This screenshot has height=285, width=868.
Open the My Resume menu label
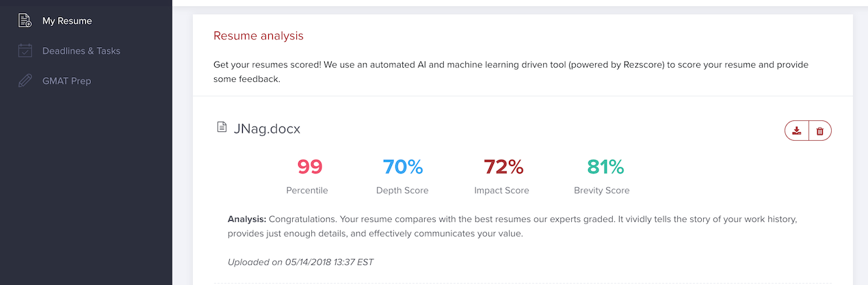click(x=67, y=21)
